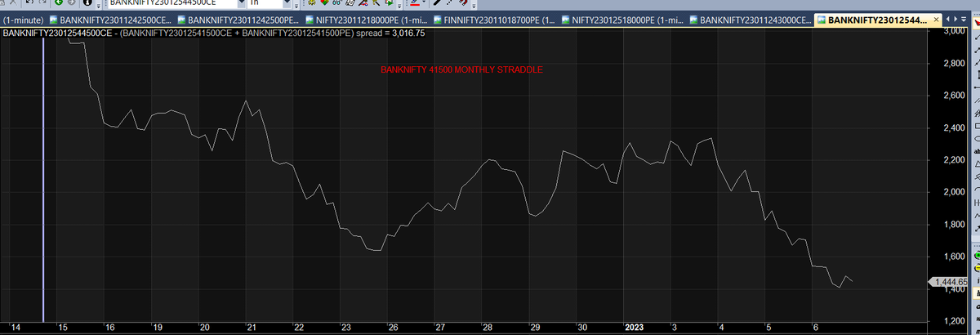
Task: Click date label 27 on time axis
Action: 440,327
